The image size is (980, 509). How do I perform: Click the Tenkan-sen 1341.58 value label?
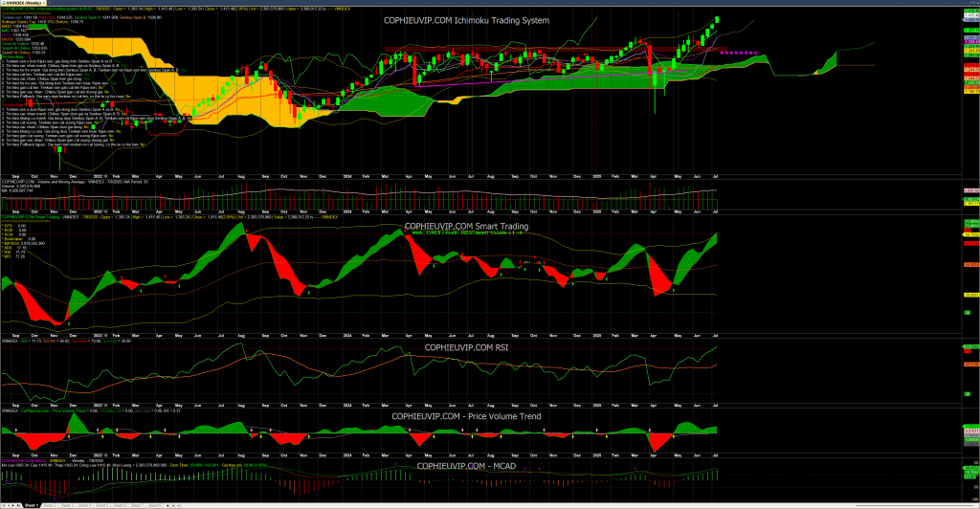click(x=19, y=17)
